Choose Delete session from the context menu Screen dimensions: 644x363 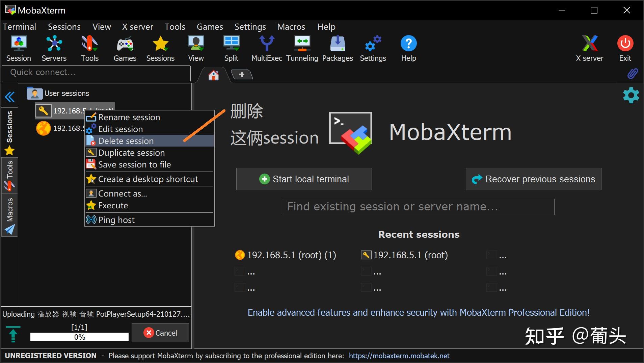(126, 141)
